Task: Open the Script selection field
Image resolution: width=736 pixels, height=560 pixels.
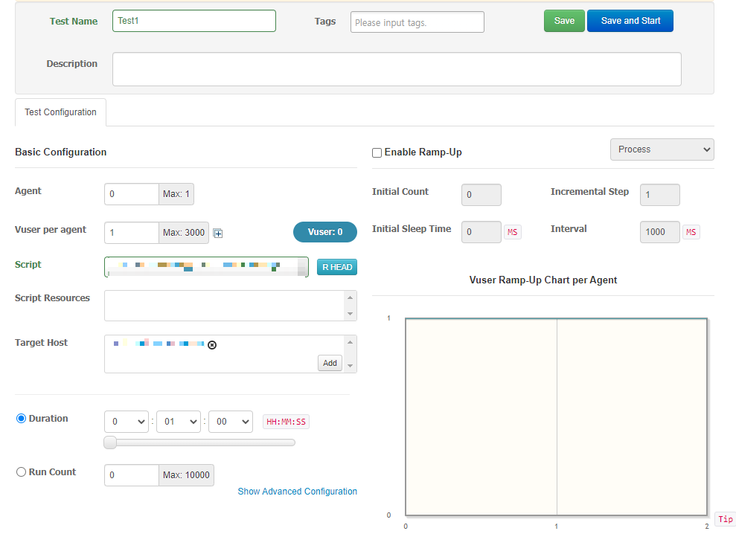Action: click(207, 267)
